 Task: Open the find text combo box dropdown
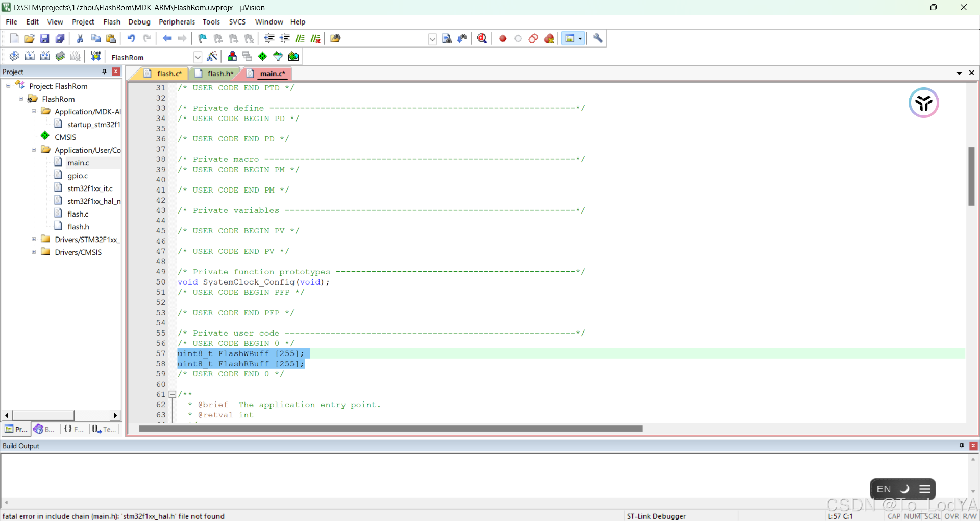click(x=432, y=39)
